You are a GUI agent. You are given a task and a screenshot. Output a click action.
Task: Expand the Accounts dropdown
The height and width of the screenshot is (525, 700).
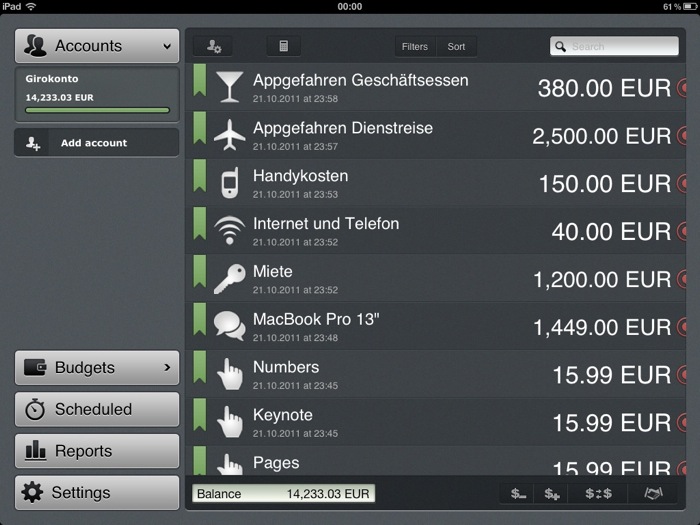97,46
